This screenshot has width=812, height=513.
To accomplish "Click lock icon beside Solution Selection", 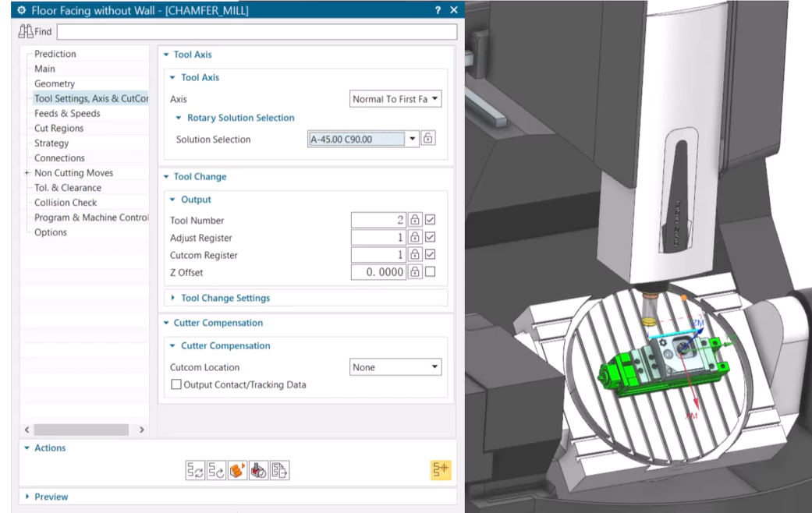I will click(427, 139).
